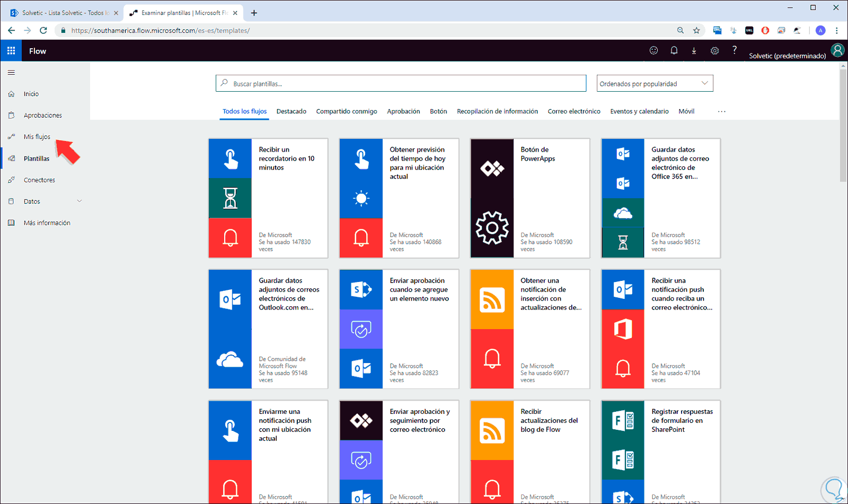Open the app launcher waffle icon
Screen dimensions: 848x504
point(11,51)
